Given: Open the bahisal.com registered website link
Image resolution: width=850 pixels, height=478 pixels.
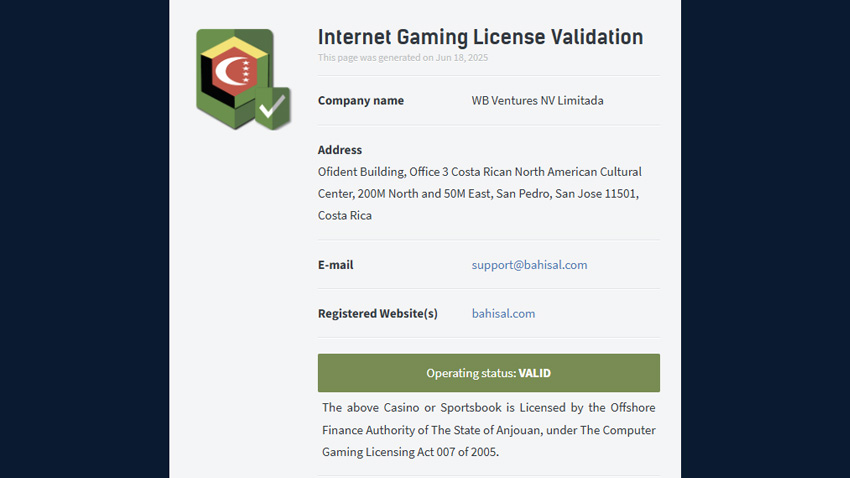Looking at the screenshot, I should coord(503,313).
